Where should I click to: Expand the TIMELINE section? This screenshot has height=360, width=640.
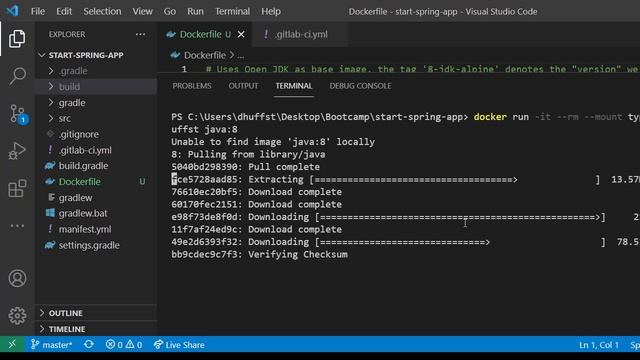[x=96, y=329]
